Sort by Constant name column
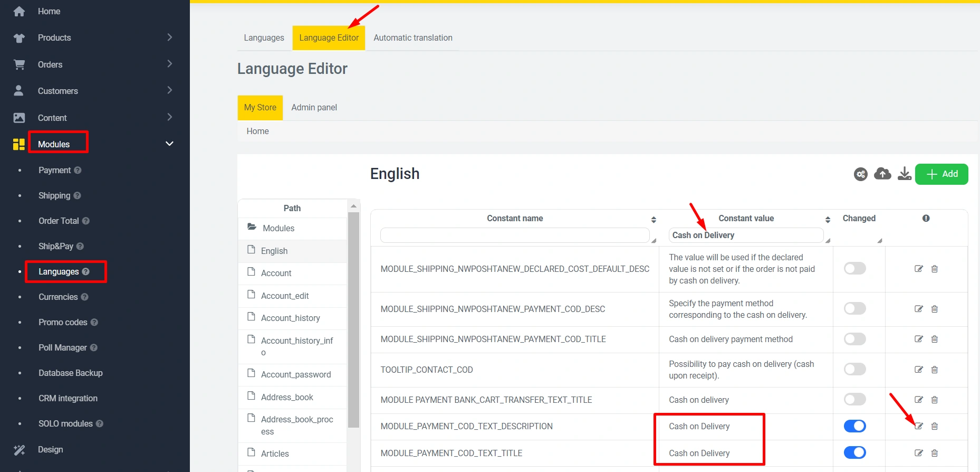 coord(654,220)
